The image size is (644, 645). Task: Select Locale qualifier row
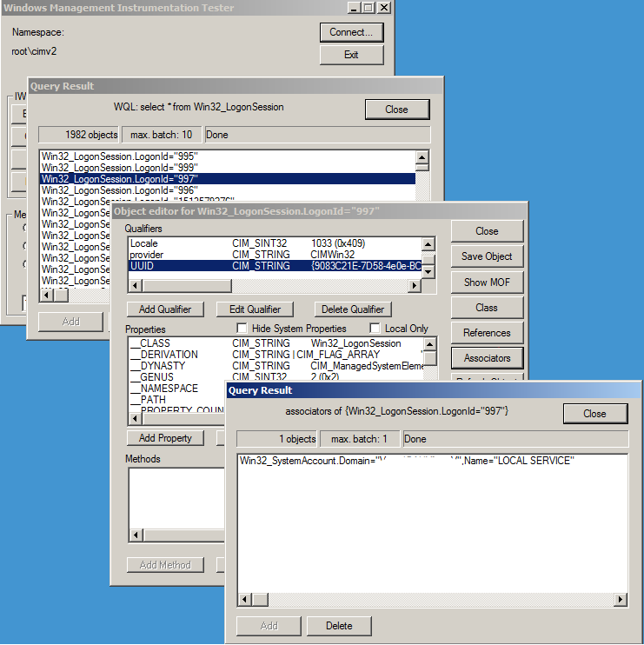(x=276, y=243)
